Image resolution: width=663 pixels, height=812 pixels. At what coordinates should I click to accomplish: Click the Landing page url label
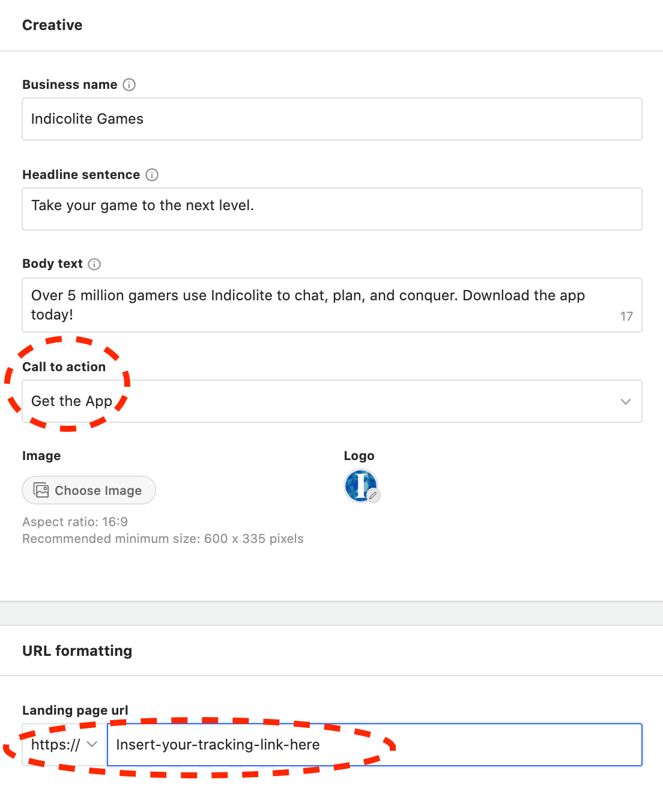(75, 710)
